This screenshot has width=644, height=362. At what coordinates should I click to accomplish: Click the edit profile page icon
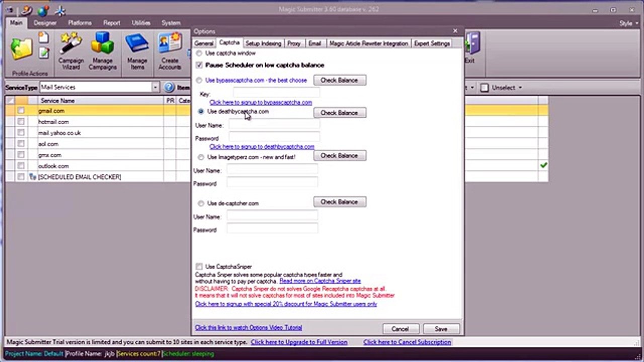44,52
